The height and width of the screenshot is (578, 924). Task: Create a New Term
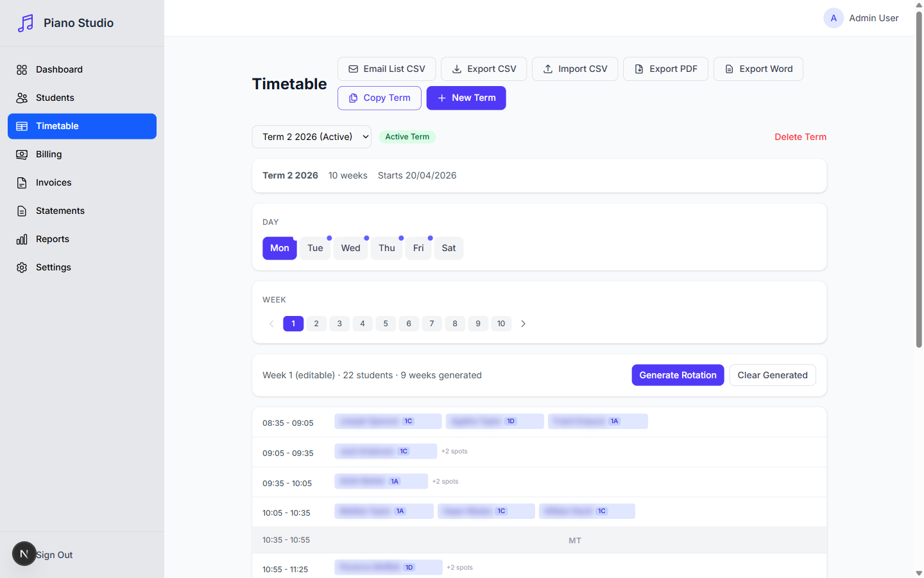coord(466,98)
